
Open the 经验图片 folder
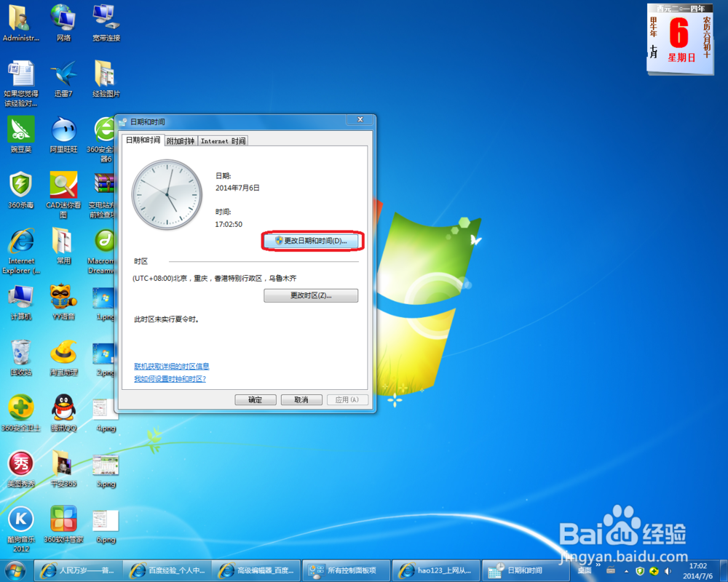pos(106,79)
